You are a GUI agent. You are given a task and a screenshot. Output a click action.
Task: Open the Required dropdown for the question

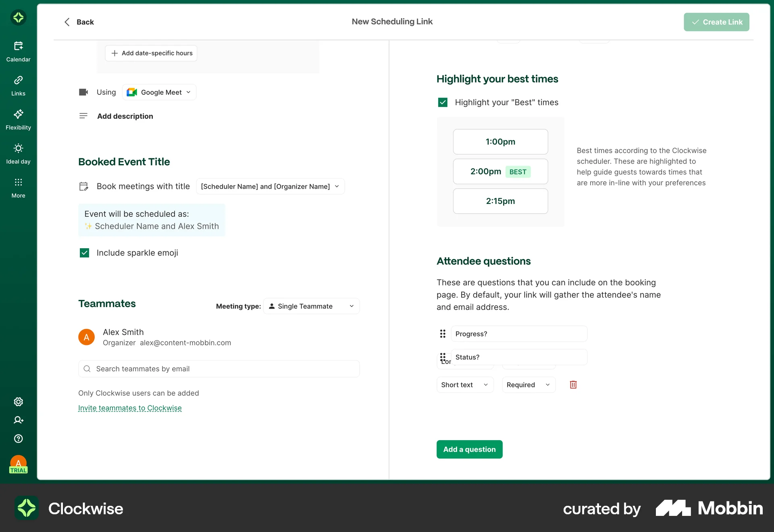pyautogui.click(x=528, y=384)
